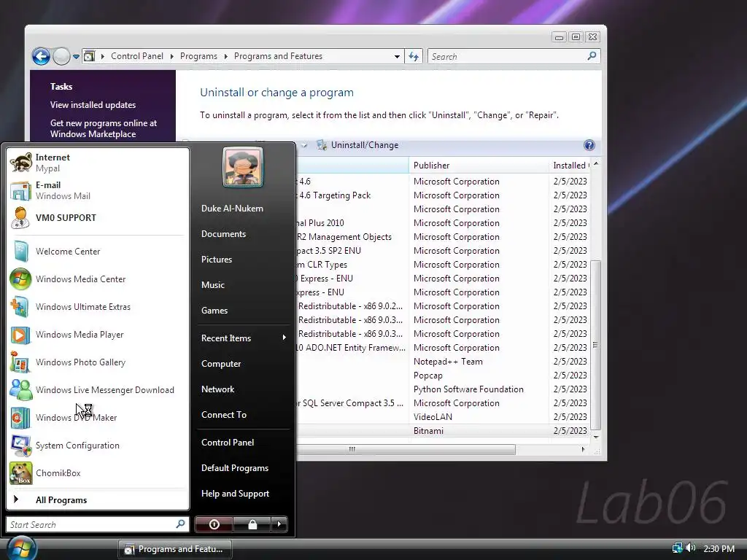Click the Start menu power button
Screen dimensions: 747x560
(x=214, y=524)
